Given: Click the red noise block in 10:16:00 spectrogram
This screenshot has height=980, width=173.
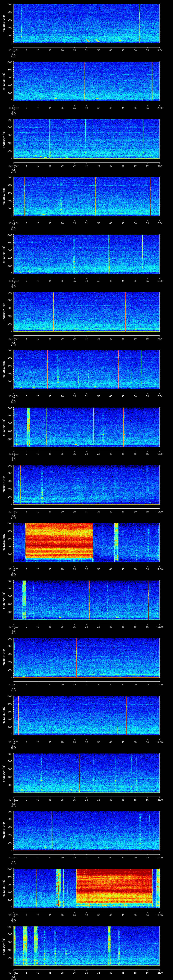Looking at the screenshot, I should tap(114, 886).
